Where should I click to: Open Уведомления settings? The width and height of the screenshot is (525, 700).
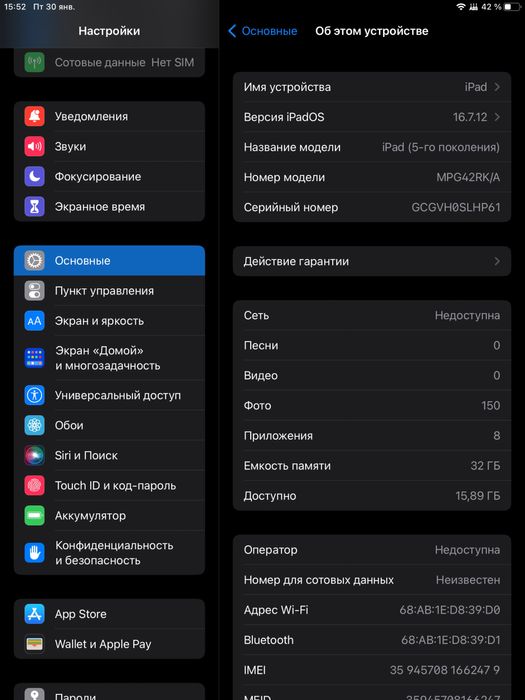pos(109,117)
